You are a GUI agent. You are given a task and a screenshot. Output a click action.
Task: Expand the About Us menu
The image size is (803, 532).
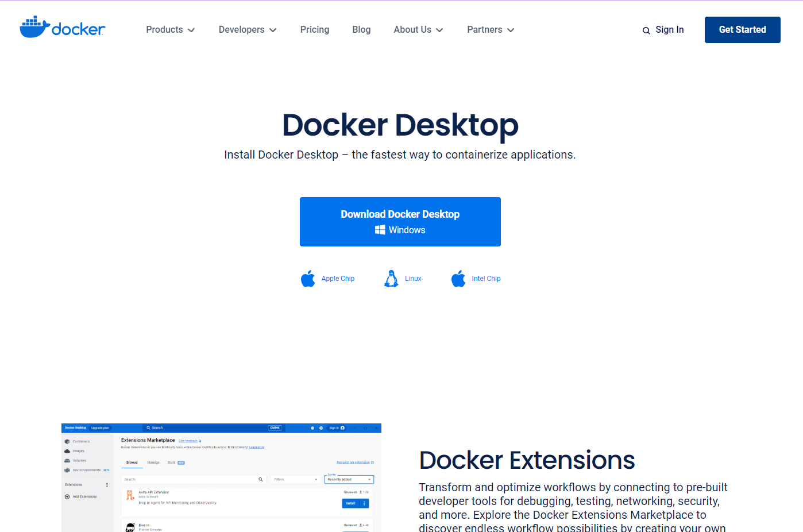(x=418, y=30)
